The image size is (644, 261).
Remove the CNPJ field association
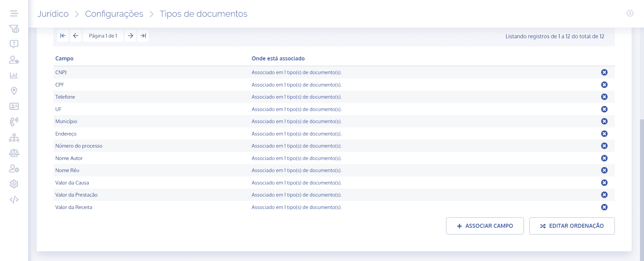604,72
